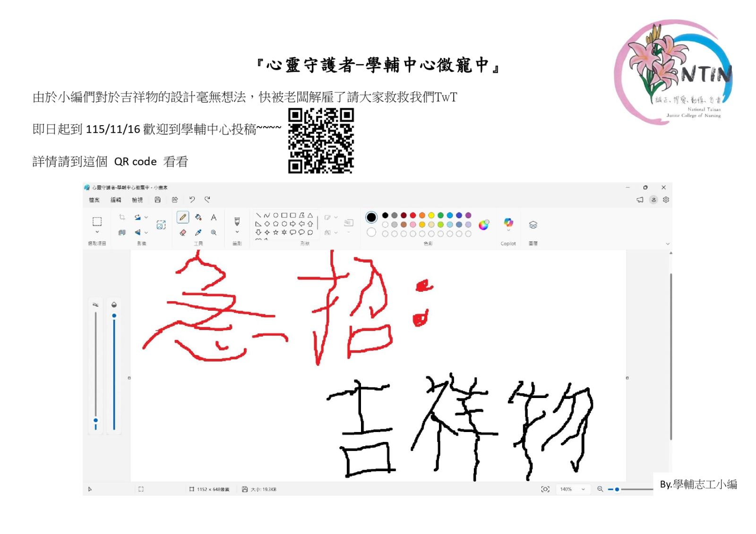The height and width of the screenshot is (534, 756).
Task: Select the Text tool (A)
Action: pyautogui.click(x=214, y=217)
